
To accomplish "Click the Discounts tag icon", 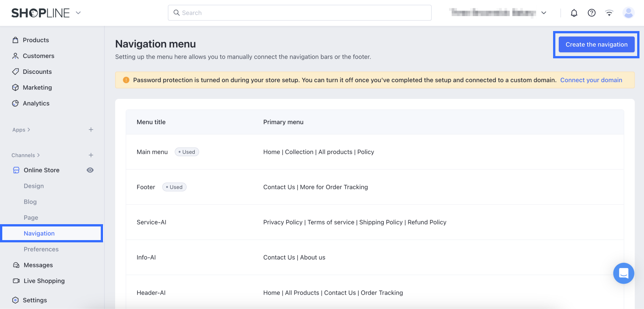I will tap(16, 72).
